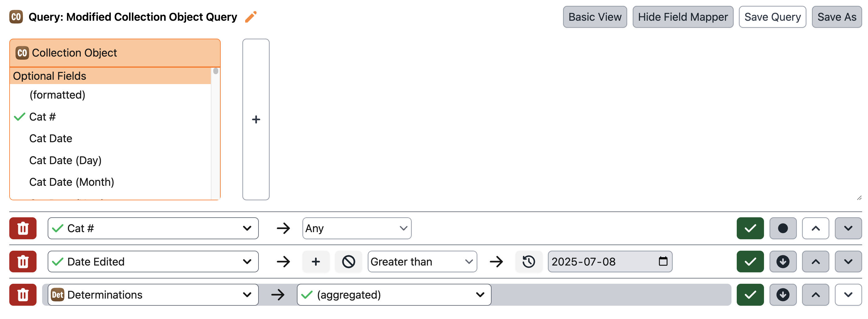868x319 pixels.
Task: Switch to Basic View
Action: tap(595, 17)
